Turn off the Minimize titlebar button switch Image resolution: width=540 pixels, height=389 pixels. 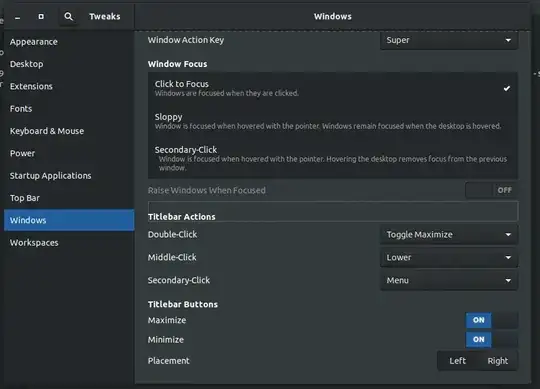coord(492,339)
